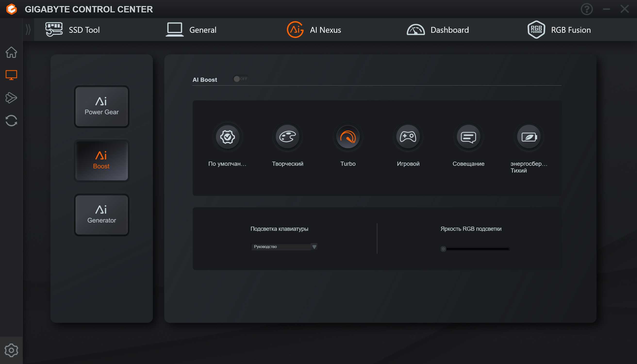Expand the top bar double chevron
This screenshot has height=364, width=637.
(x=28, y=30)
